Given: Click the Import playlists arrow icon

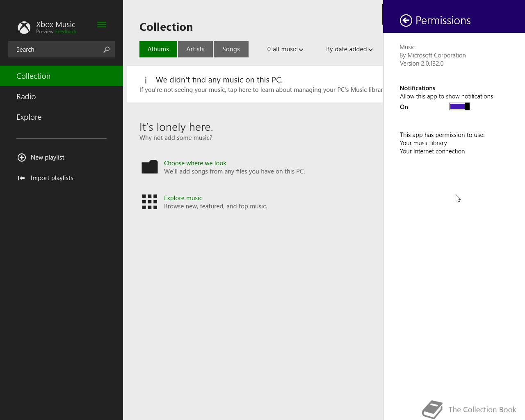Looking at the screenshot, I should 21,178.
